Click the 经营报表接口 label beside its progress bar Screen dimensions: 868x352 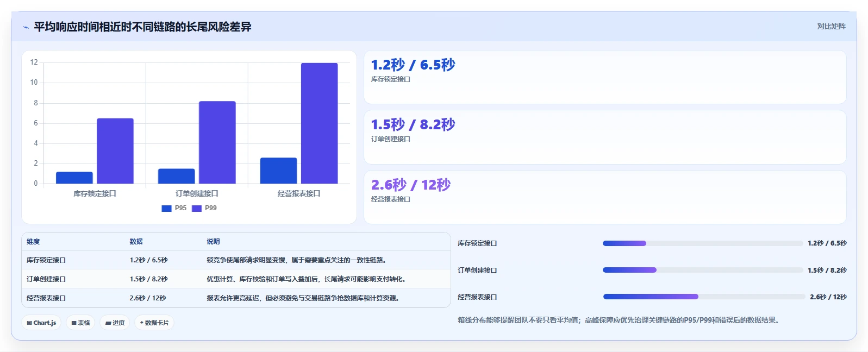tap(477, 297)
